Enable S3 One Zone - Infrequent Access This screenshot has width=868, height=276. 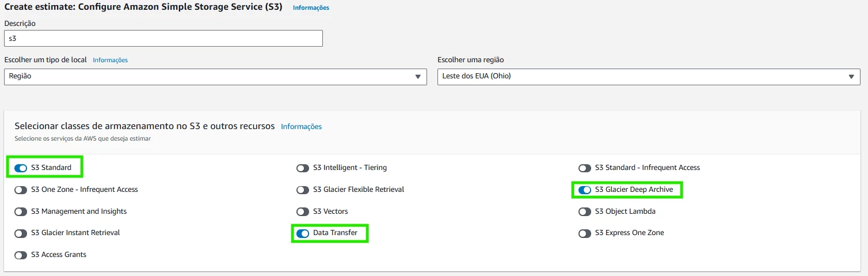click(x=21, y=190)
